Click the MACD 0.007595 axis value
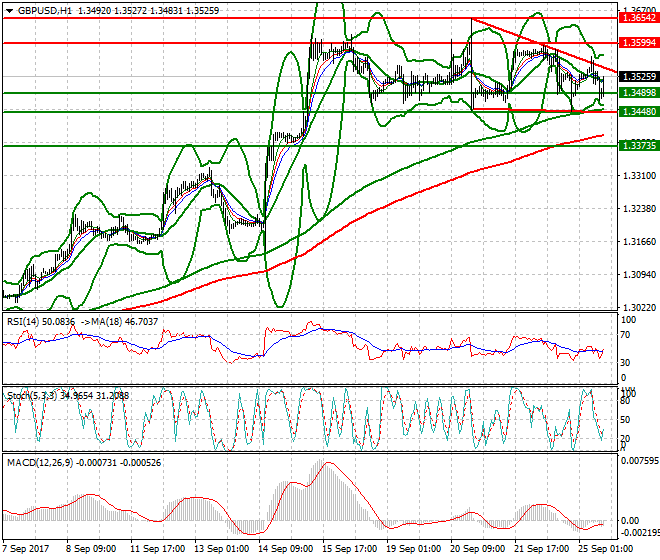 point(640,461)
